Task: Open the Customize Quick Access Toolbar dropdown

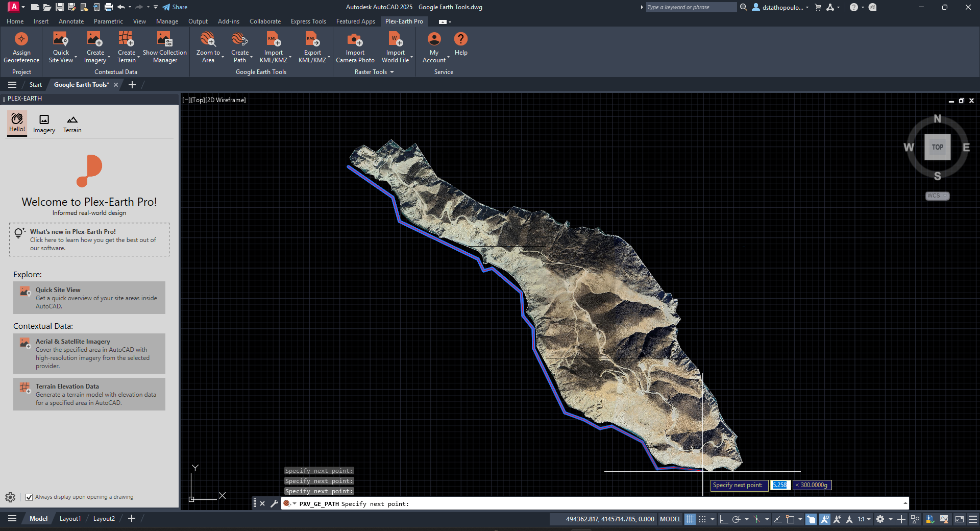Action: (156, 7)
